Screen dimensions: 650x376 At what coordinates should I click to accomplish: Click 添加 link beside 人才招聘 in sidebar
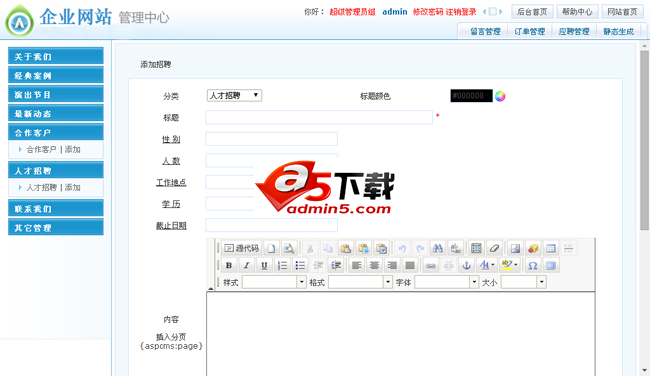(73, 187)
